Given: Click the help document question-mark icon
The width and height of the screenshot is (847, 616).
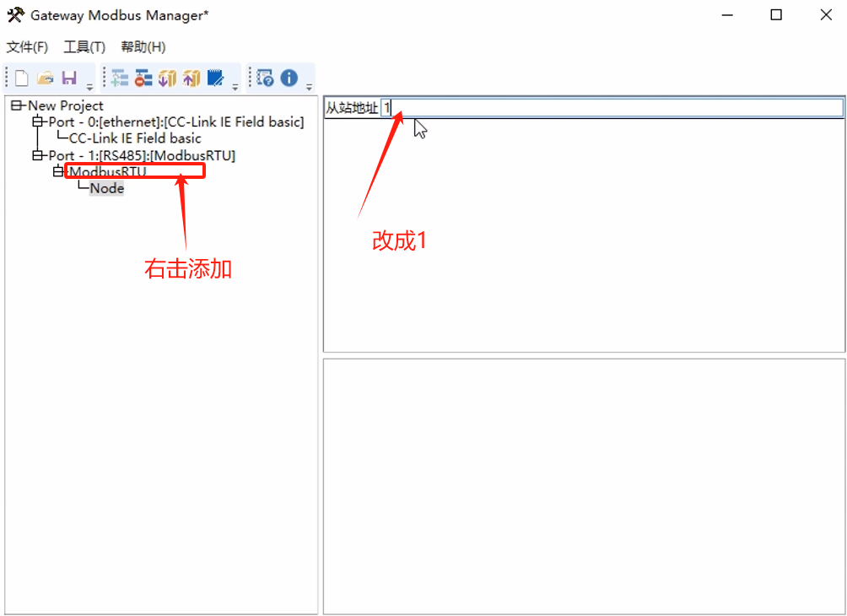Looking at the screenshot, I should click(265, 78).
